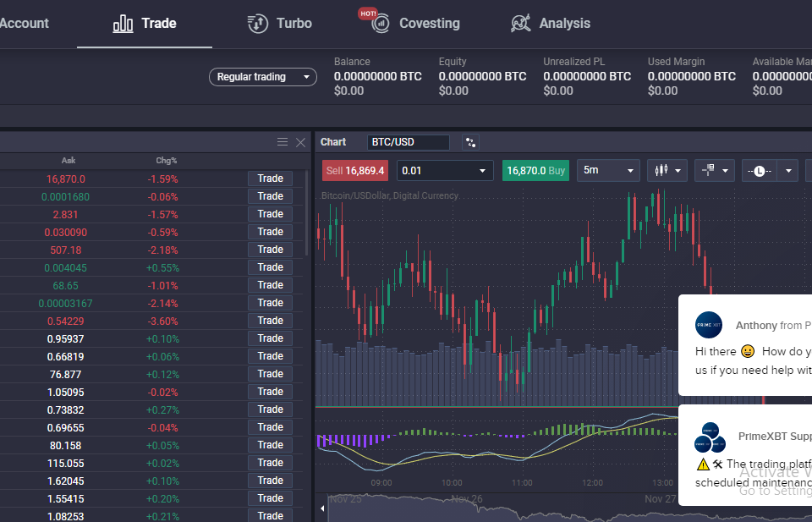Click Trade in the 16,870.0 ask row
Image resolution: width=812 pixels, height=522 pixels.
[x=271, y=179]
